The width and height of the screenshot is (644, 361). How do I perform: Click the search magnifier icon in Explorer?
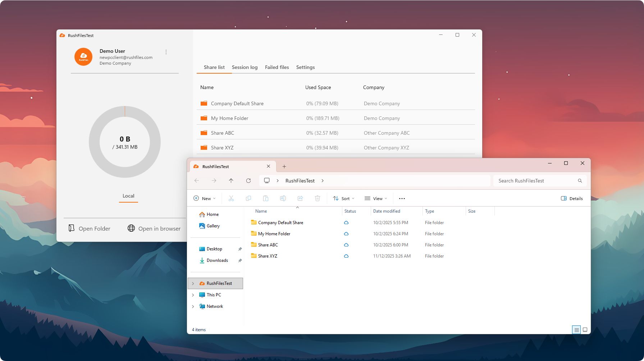580,181
